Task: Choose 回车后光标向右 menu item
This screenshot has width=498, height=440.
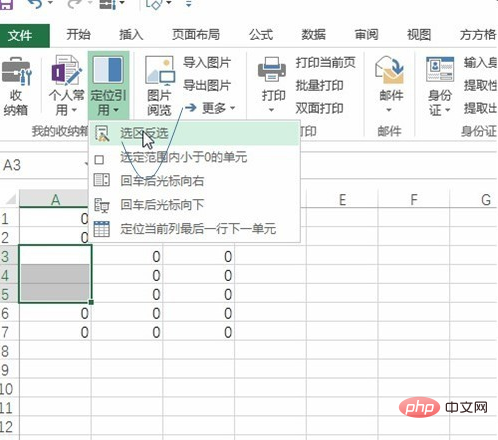Action: tap(195, 181)
